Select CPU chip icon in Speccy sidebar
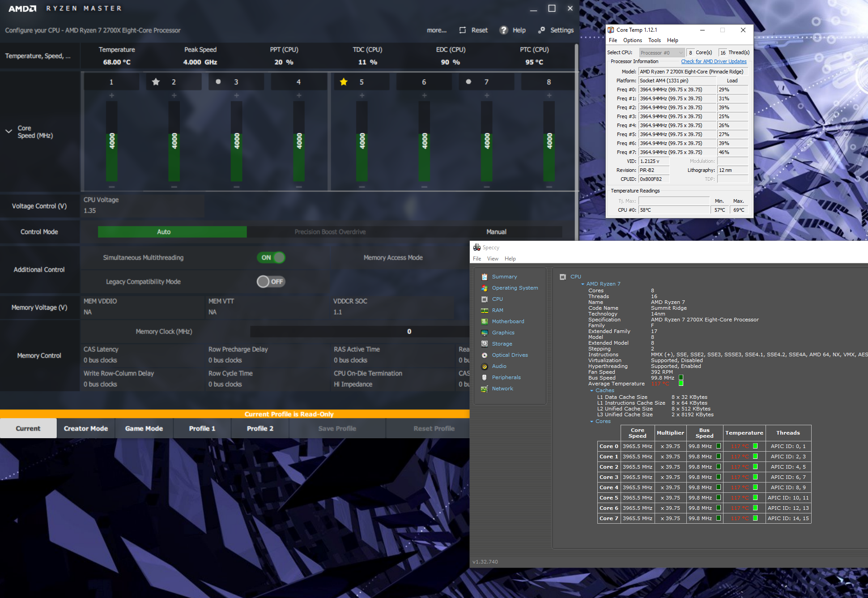This screenshot has height=598, width=868. coord(484,299)
